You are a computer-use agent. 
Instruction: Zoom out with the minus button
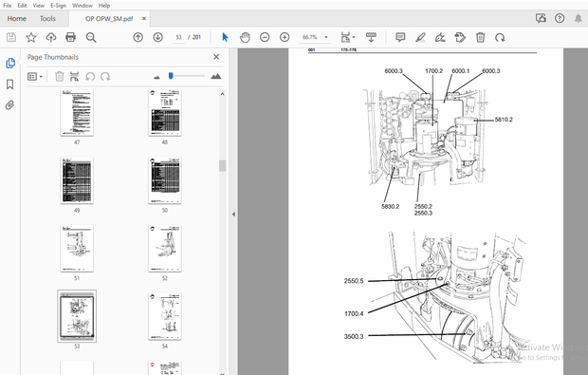click(265, 37)
